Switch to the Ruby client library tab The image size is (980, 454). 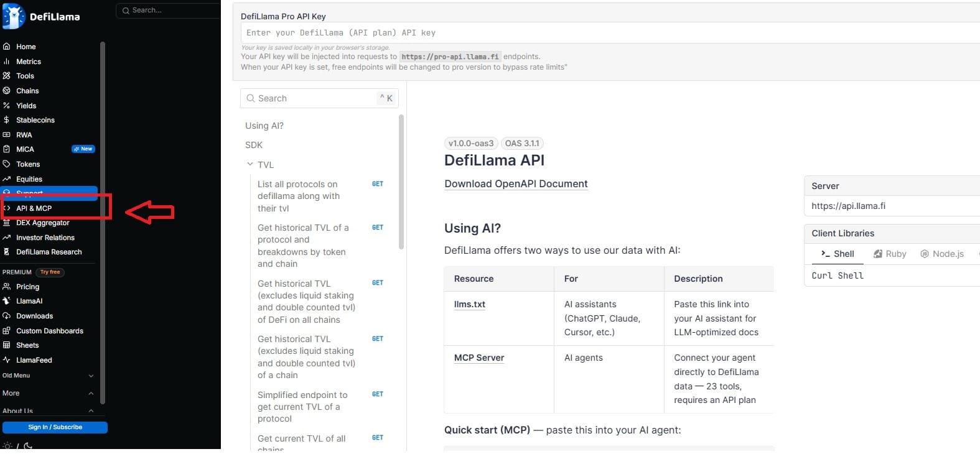coord(890,254)
